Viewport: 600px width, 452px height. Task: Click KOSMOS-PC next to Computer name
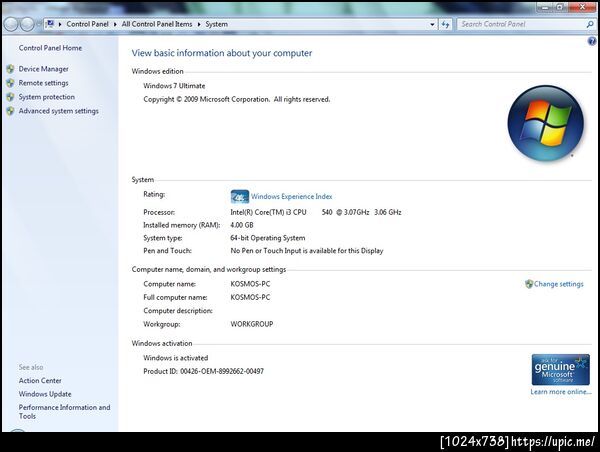tap(250, 284)
